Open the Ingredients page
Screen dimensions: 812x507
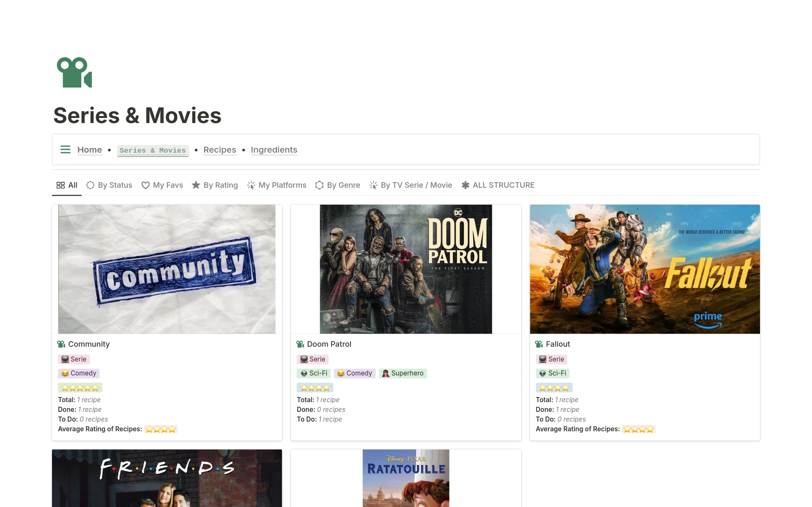[274, 149]
